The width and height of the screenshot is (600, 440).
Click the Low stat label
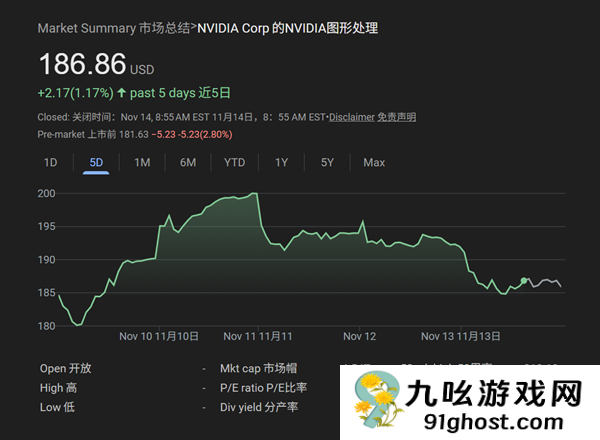point(57,407)
